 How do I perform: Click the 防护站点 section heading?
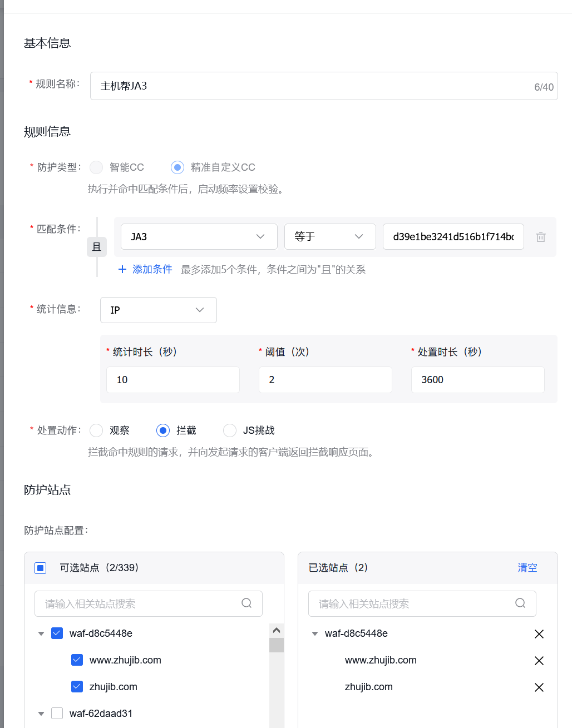[47, 490]
